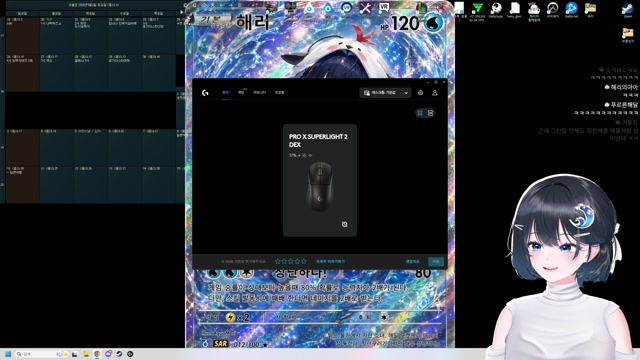Open Chrome from the taskbar

point(97,354)
